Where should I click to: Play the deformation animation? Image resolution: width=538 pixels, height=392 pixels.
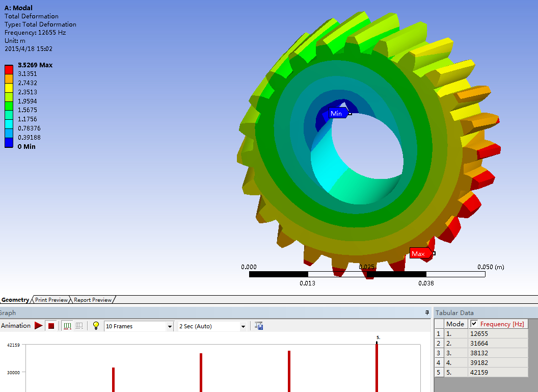click(x=38, y=325)
